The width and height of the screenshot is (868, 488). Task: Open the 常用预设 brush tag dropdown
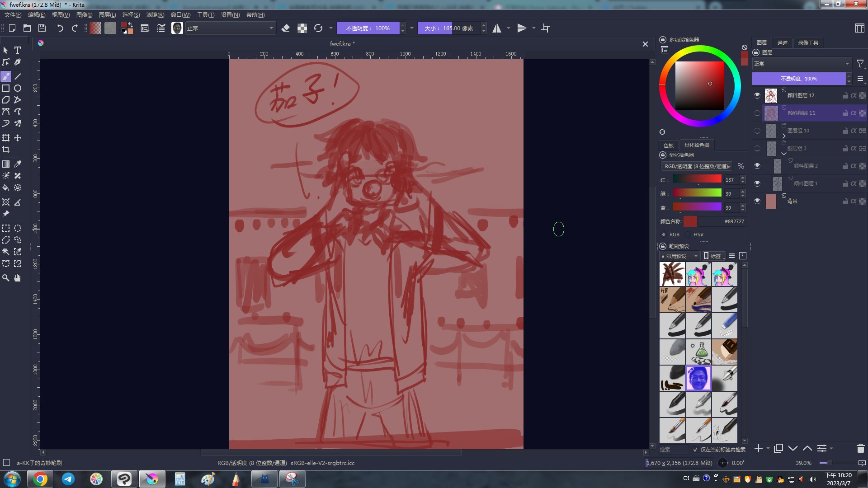(x=679, y=256)
